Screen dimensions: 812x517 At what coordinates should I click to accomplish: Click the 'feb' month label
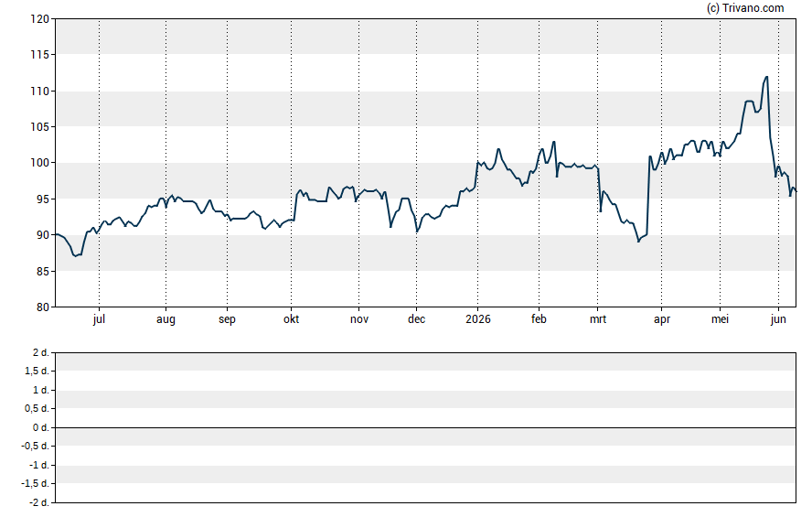[x=539, y=319]
